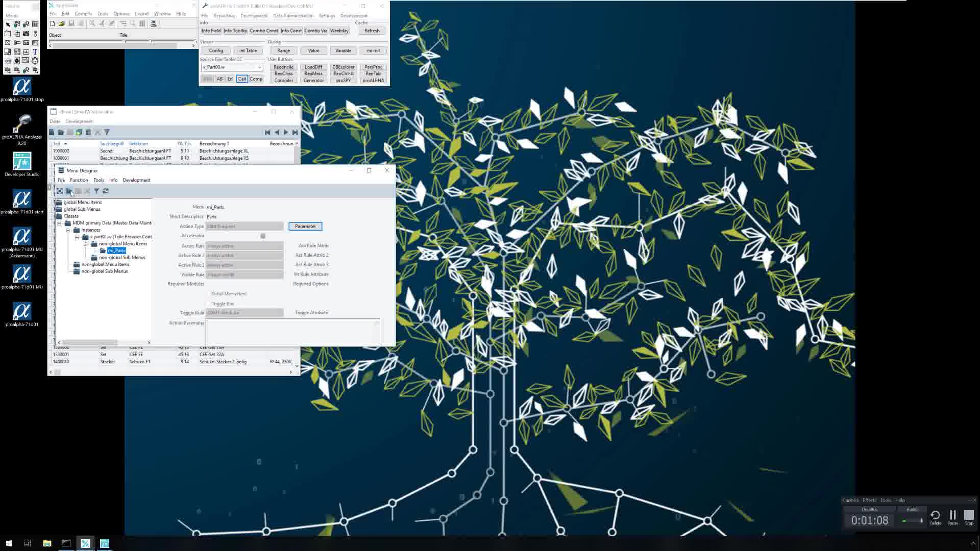Image resolution: width=980 pixels, height=551 pixels.
Task: Select the pointer arrow tool in the palette
Action: click(8, 24)
